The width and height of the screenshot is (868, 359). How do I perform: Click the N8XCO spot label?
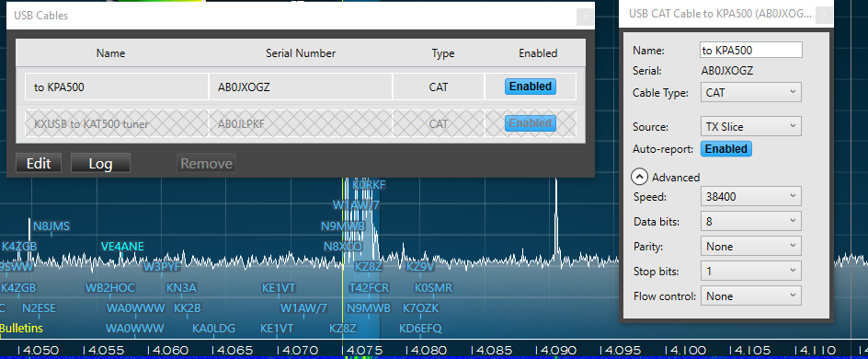[x=343, y=246]
